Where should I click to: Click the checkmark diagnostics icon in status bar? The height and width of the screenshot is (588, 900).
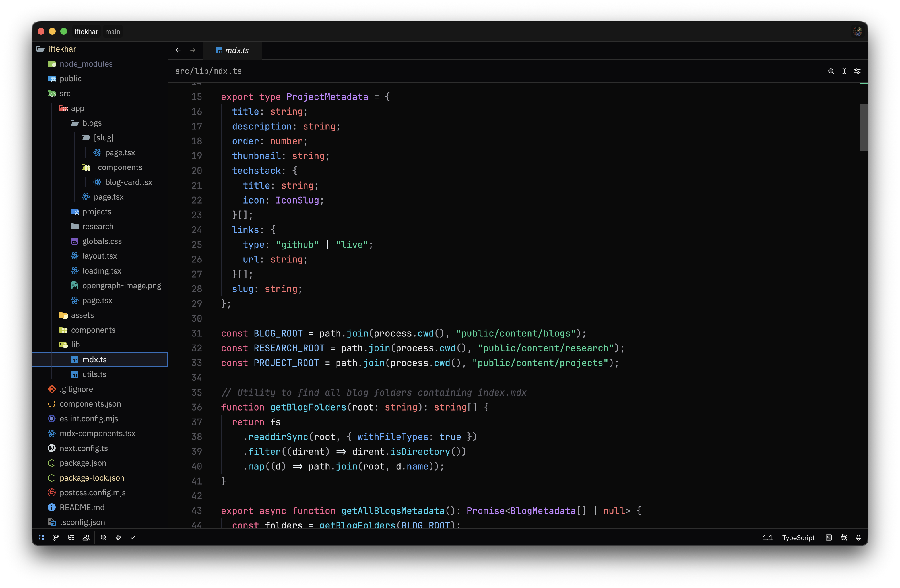(133, 537)
